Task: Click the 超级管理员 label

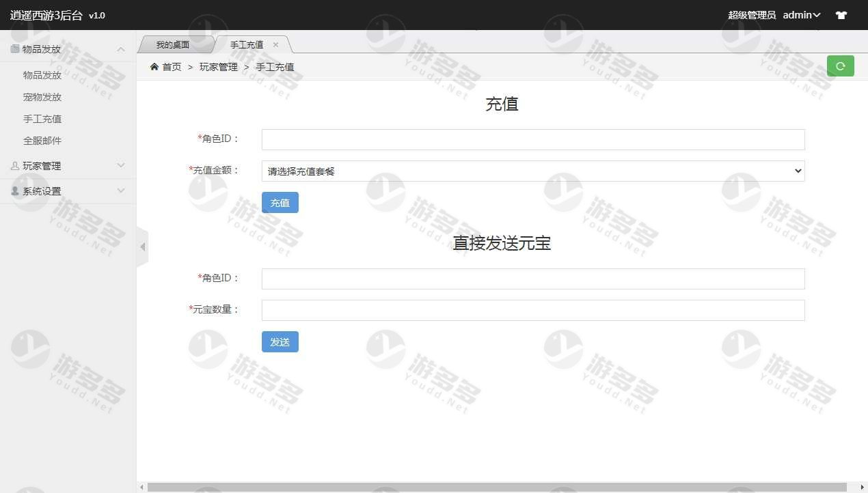Action: 752,15
